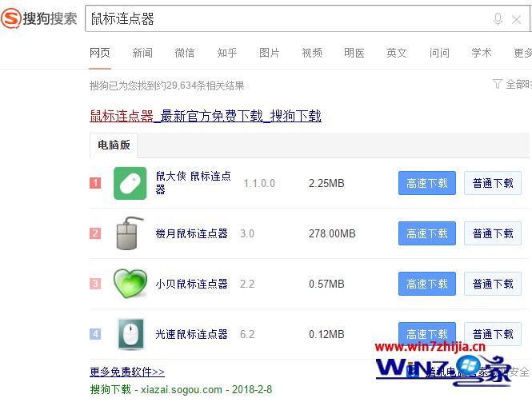The width and height of the screenshot is (532, 402).
Task: Activate the microphone voice search icon
Action: point(498,19)
